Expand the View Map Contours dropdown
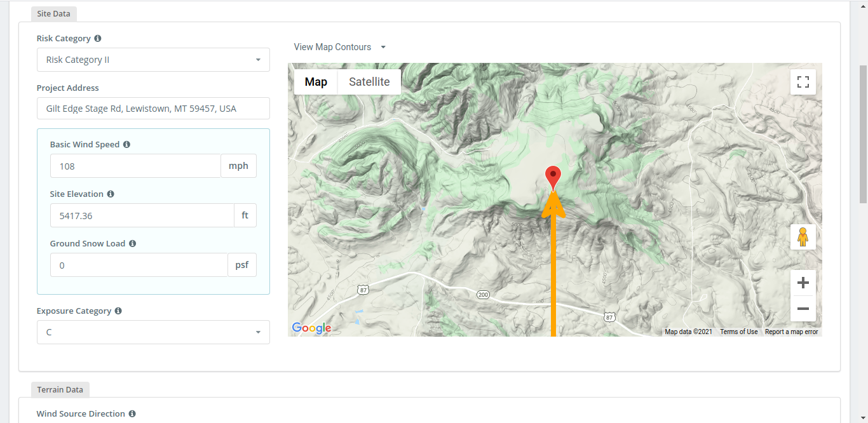868x423 pixels. 339,46
